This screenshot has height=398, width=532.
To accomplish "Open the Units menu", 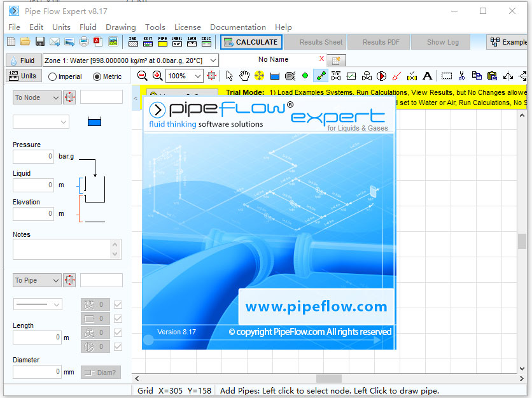I will point(62,27).
